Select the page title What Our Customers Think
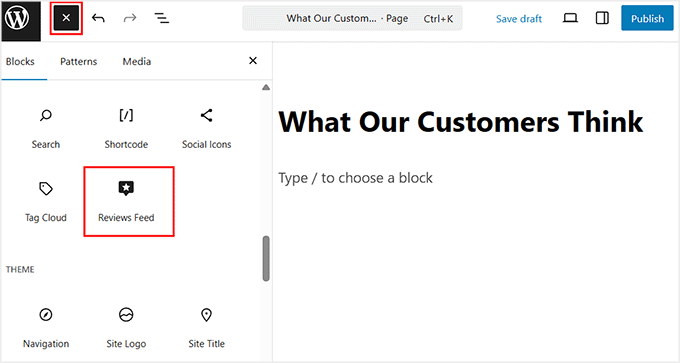Viewport: 680px width, 363px height. tap(461, 121)
